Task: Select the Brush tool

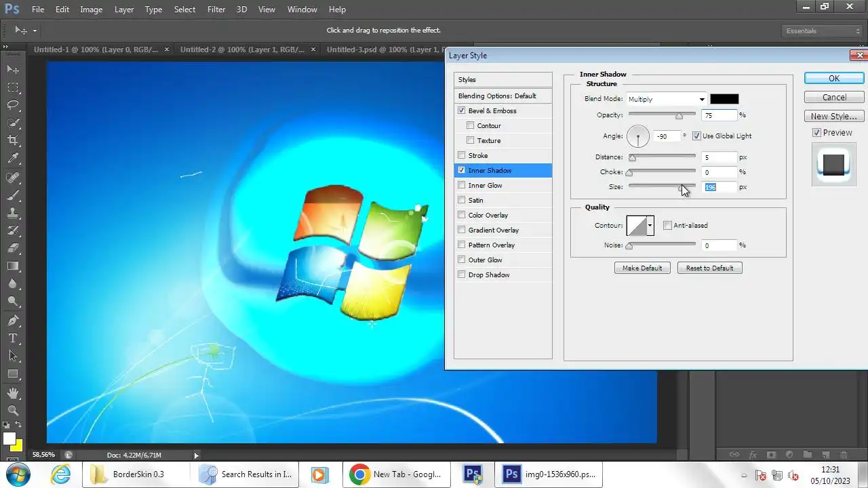Action: pyautogui.click(x=13, y=195)
